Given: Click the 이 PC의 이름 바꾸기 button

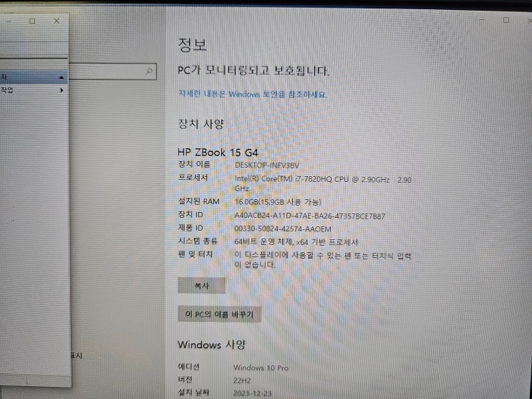Looking at the screenshot, I should coord(220,314).
